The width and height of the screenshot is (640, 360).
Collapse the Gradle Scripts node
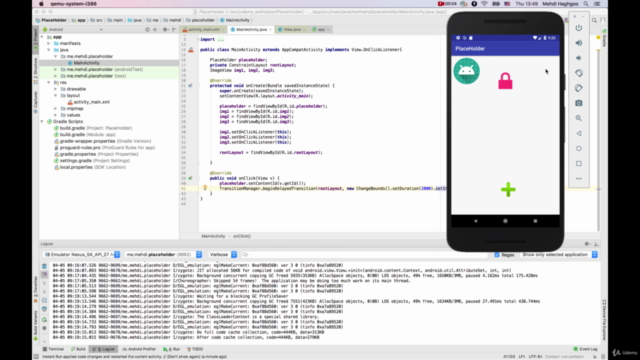tap(42, 122)
